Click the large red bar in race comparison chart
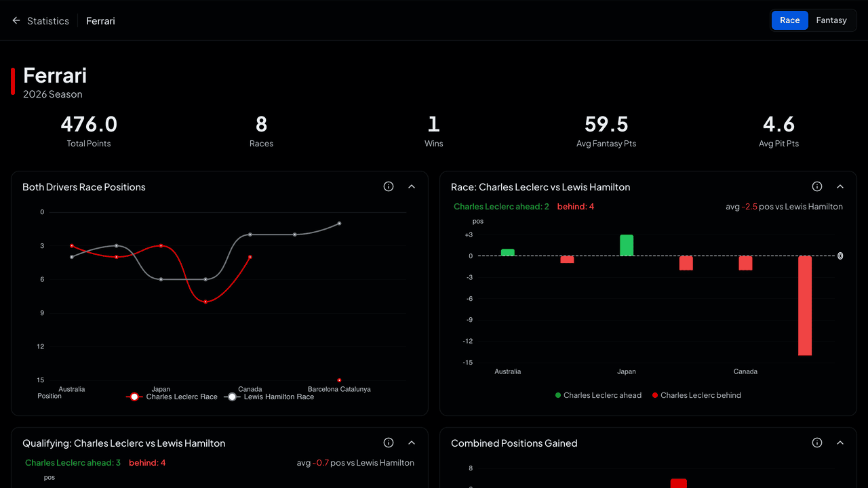Viewport: 868px width, 488px height. tap(805, 306)
